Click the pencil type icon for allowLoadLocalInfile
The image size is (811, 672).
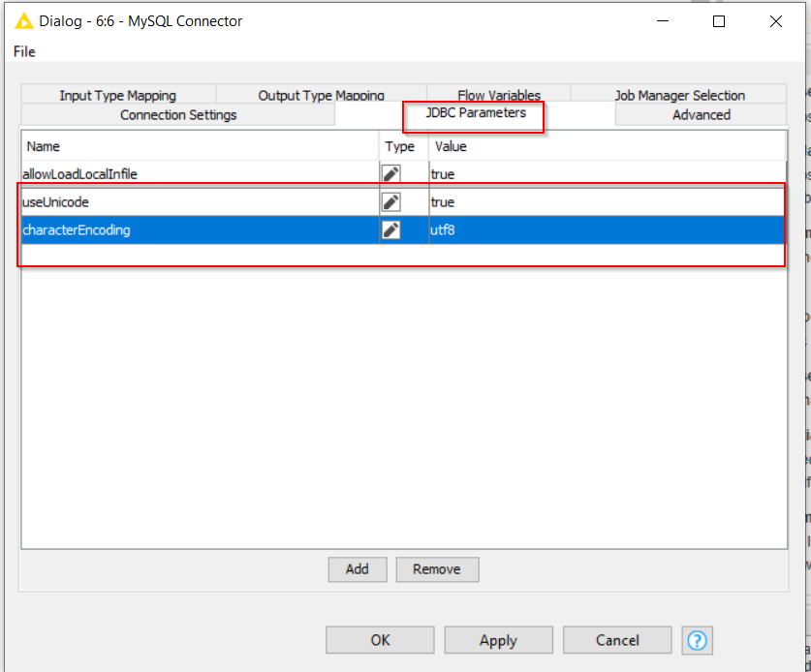(x=391, y=173)
